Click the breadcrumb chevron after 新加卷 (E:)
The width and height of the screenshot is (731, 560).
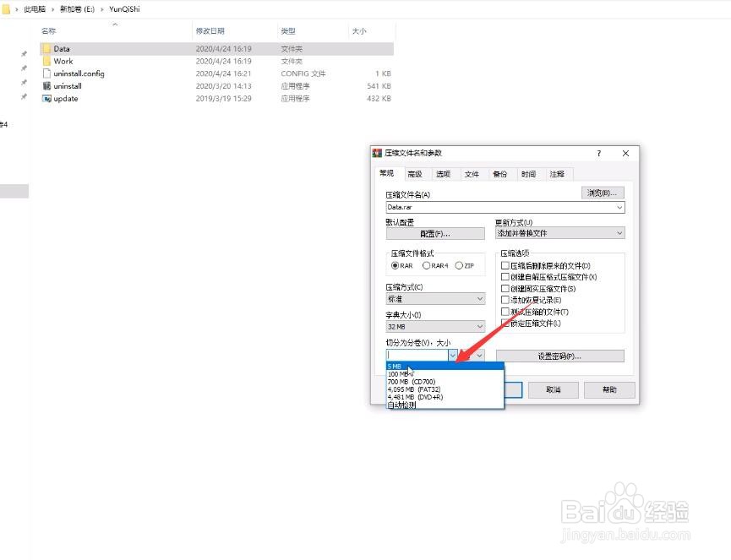pyautogui.click(x=101, y=9)
